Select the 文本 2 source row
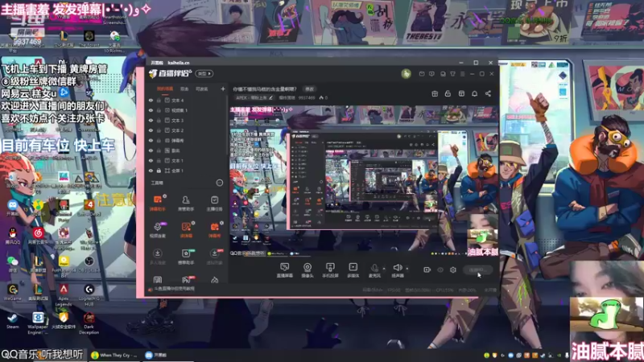Viewport: 644px width, 362px height. pyautogui.click(x=186, y=130)
